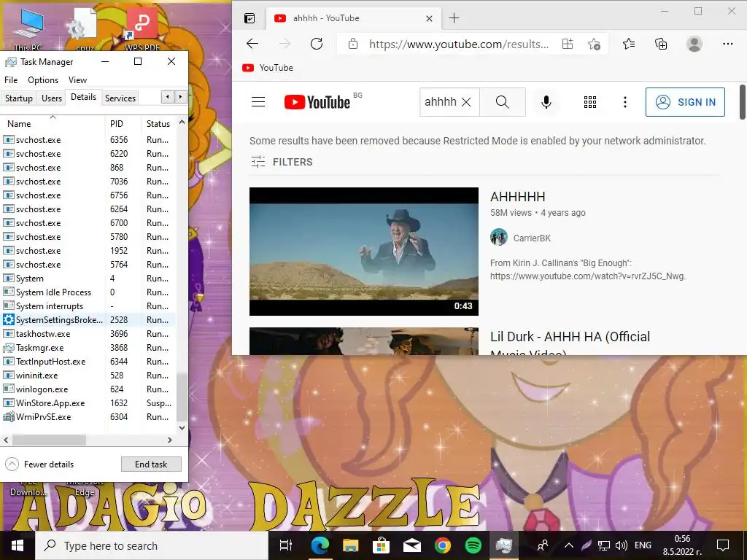Click Task Manager horizontal scrollbar right arrow
This screenshot has width=747, height=560.
(x=170, y=440)
